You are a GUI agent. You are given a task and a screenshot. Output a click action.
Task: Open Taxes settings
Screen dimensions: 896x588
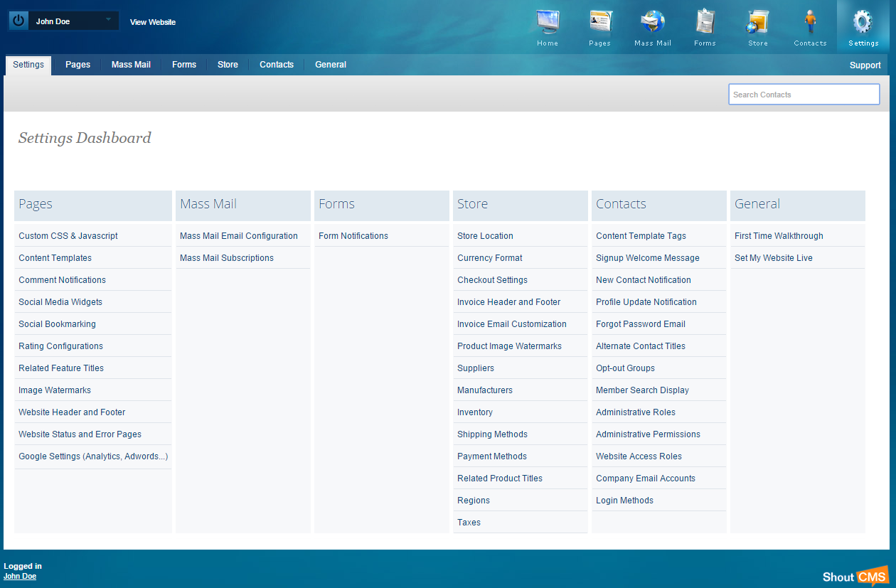(469, 523)
